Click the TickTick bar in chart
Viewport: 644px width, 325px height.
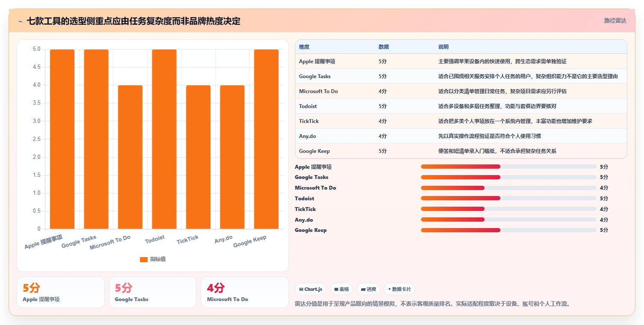coord(198,157)
